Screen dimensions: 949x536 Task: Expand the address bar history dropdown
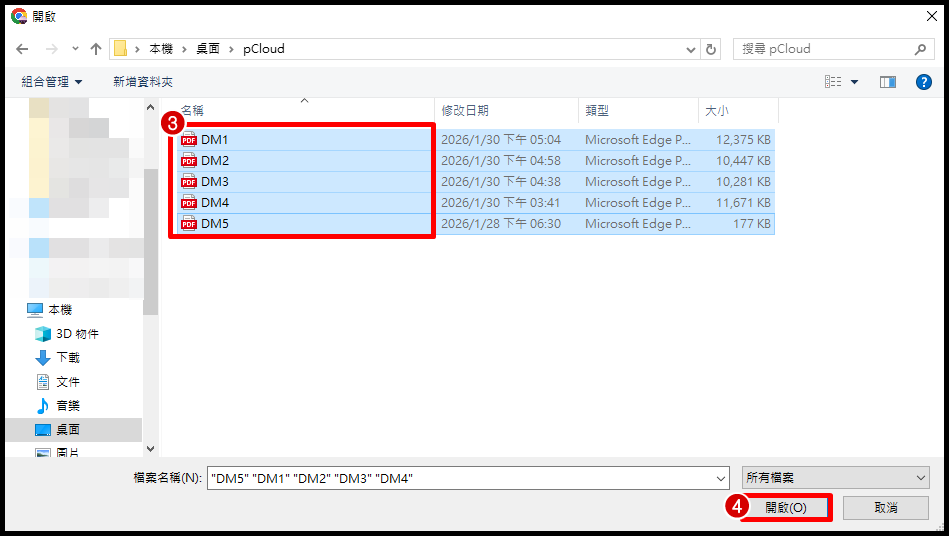pyautogui.click(x=691, y=50)
